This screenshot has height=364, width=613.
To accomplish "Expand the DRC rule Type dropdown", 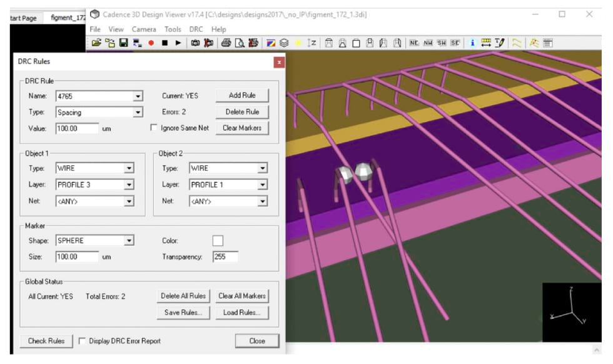I will click(138, 113).
